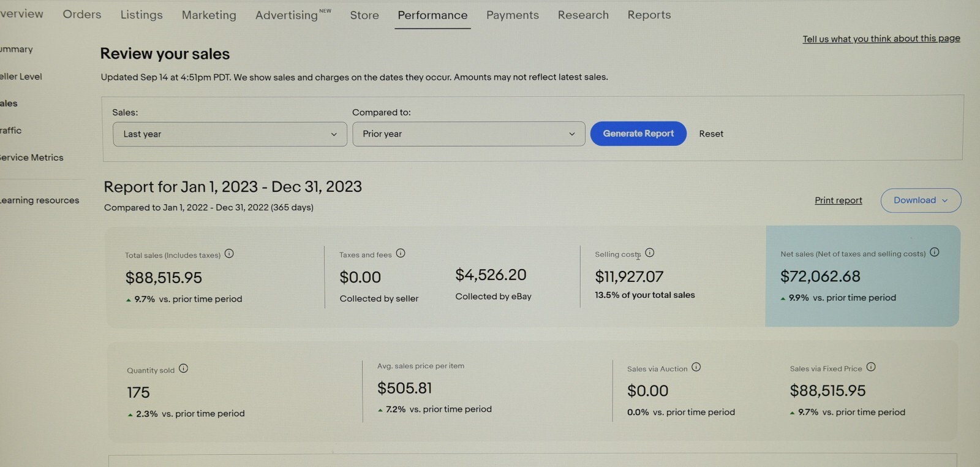The height and width of the screenshot is (467, 980).
Task: Open info icon next to Taxes and fees
Action: coord(401,253)
